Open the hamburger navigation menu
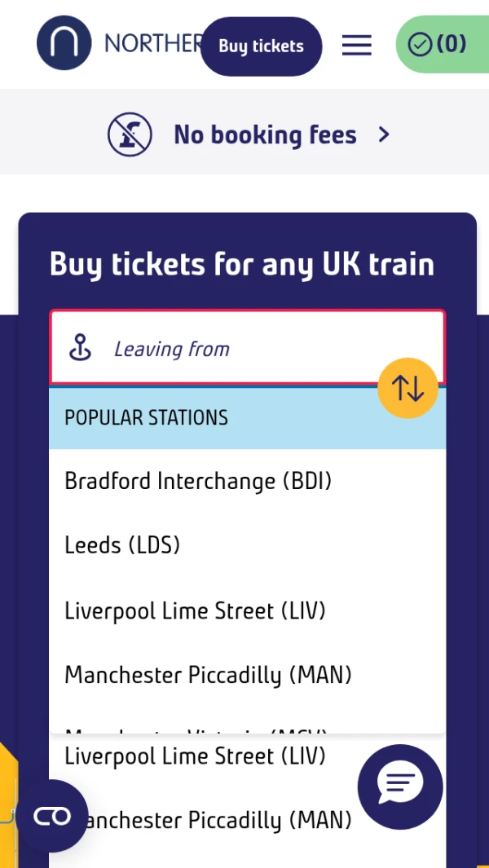489x868 pixels. click(357, 46)
